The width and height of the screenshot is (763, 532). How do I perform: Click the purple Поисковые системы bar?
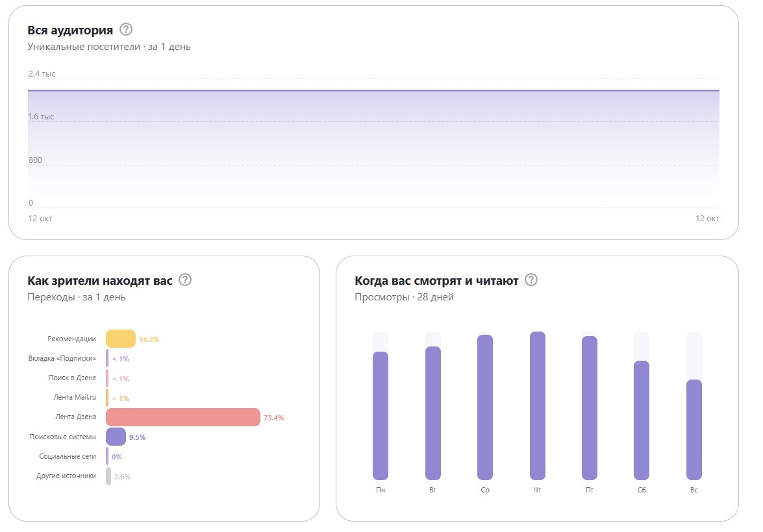pos(116,437)
